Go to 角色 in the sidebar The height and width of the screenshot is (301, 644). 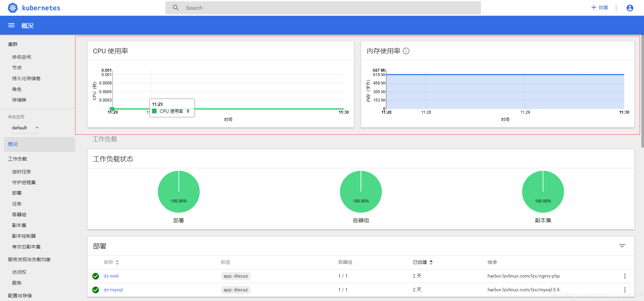point(17,89)
